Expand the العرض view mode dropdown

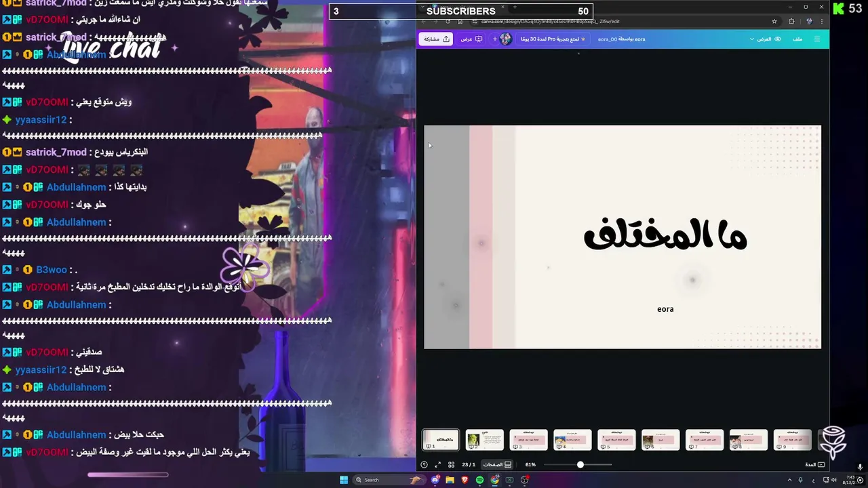coord(766,39)
